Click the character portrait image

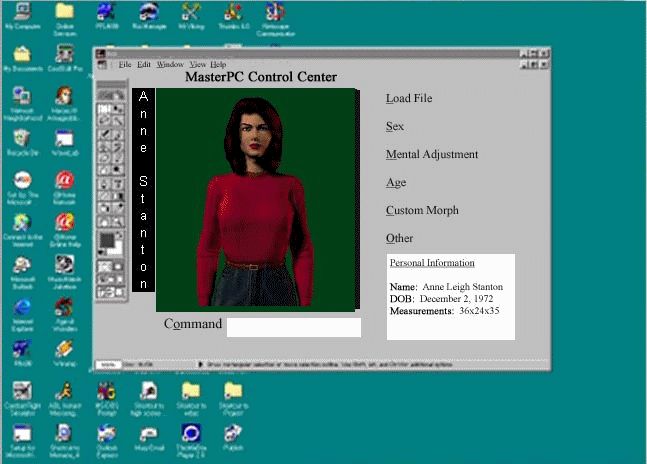click(257, 197)
